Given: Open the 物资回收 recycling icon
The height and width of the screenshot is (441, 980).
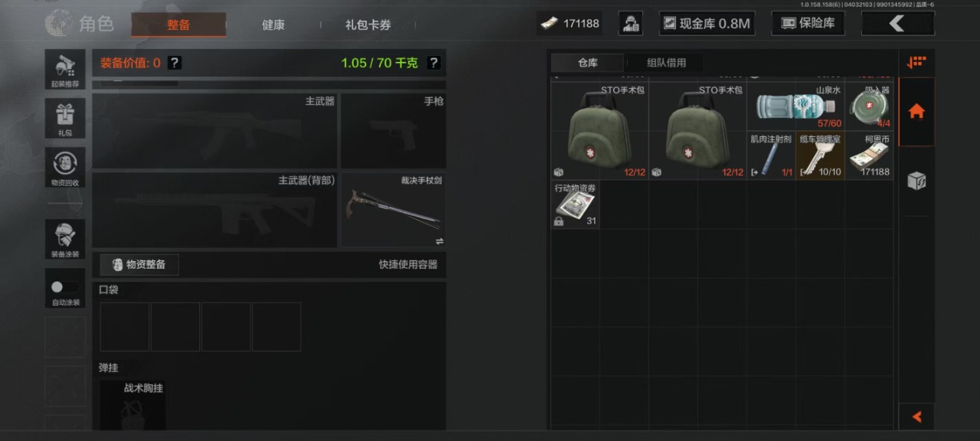Looking at the screenshot, I should click(65, 167).
